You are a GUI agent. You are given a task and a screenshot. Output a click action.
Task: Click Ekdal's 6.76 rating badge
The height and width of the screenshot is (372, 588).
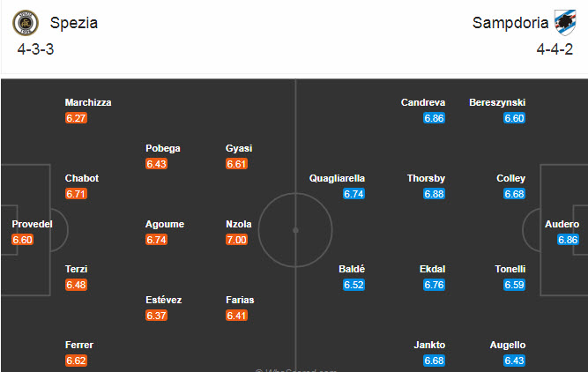pyautogui.click(x=433, y=285)
